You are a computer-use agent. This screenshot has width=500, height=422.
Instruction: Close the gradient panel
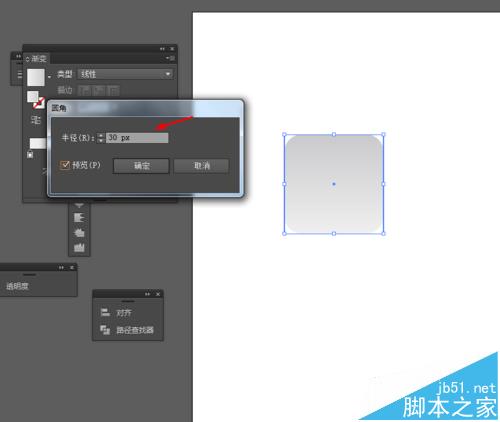pos(172,49)
